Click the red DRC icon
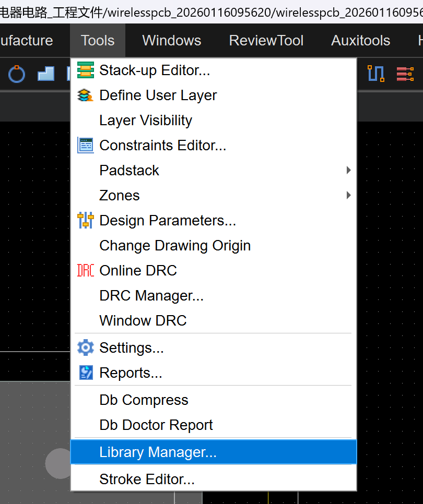 [x=85, y=270]
